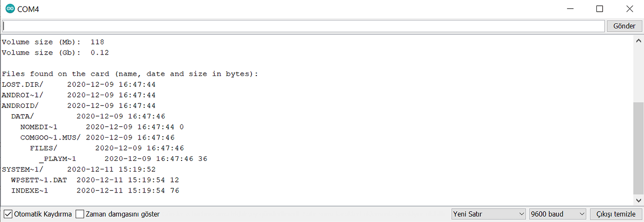This screenshot has width=644, height=222.
Task: Open the Yeni Satır line ending dropdown
Action: coord(488,214)
